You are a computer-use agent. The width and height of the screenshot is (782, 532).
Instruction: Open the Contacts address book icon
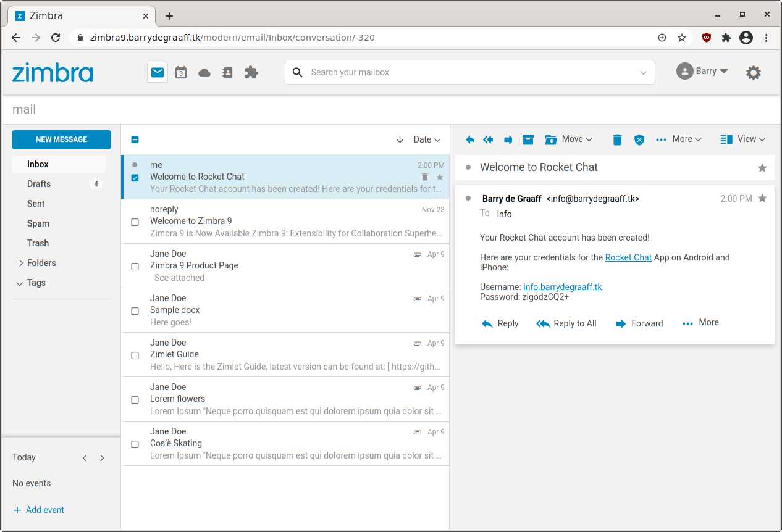[x=228, y=72]
